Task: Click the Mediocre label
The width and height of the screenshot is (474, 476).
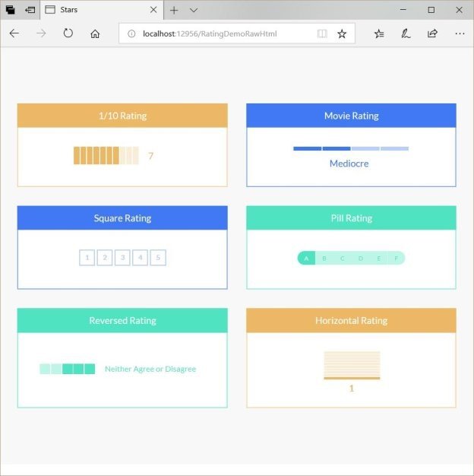Action: coord(349,163)
